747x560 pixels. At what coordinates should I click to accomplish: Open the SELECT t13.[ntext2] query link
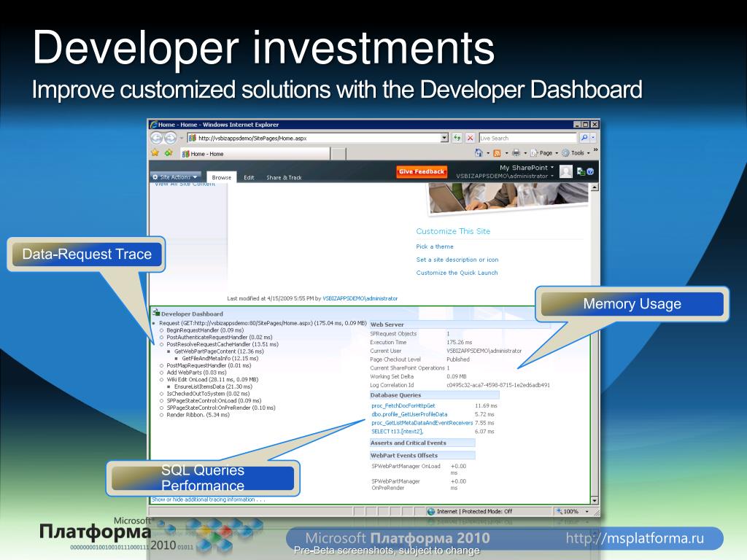[398, 432]
